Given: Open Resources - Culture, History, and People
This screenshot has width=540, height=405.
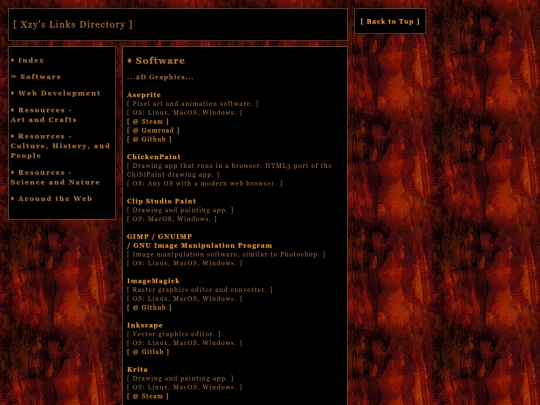Looking at the screenshot, I should (60, 146).
